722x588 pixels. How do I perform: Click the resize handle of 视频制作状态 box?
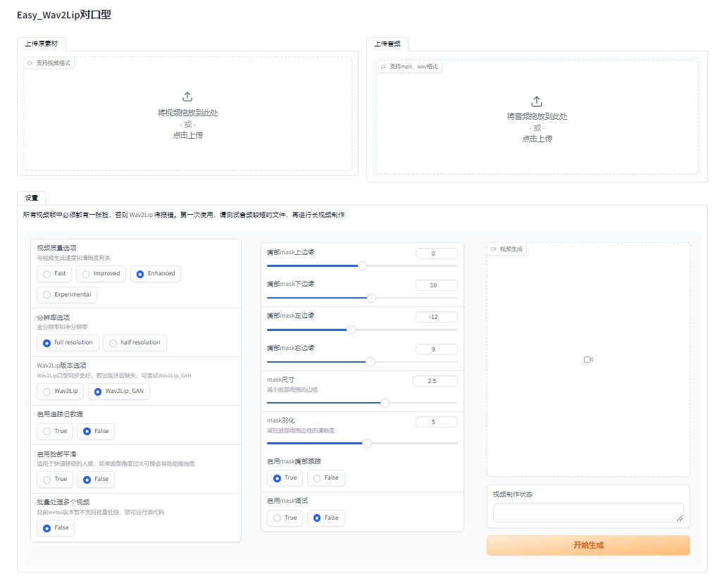click(x=680, y=518)
